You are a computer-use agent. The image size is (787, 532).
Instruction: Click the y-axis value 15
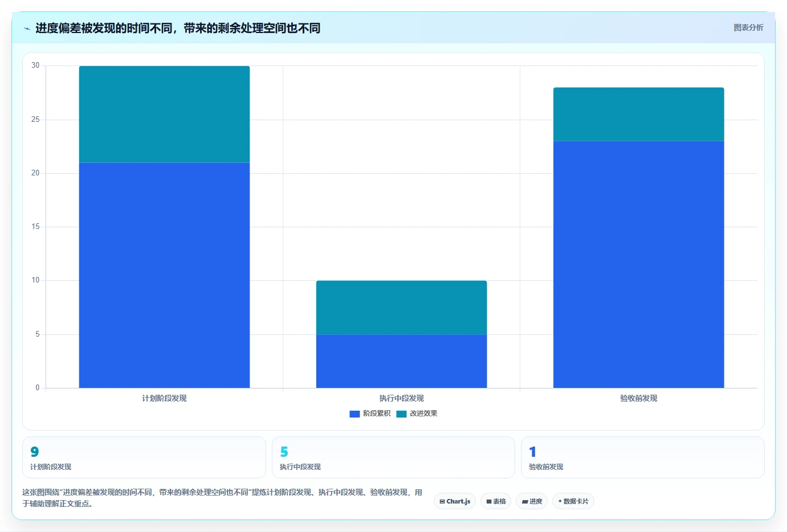pyautogui.click(x=35, y=226)
